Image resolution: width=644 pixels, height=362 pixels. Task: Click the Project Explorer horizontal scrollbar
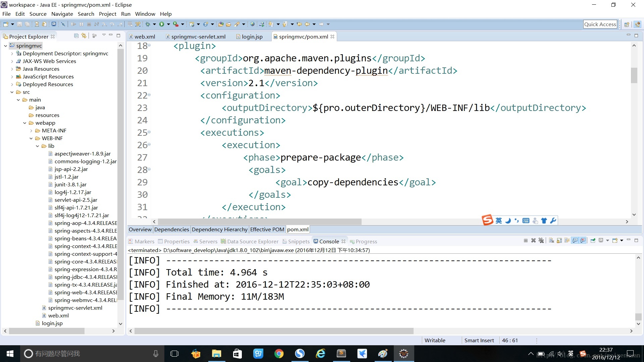tap(47, 331)
